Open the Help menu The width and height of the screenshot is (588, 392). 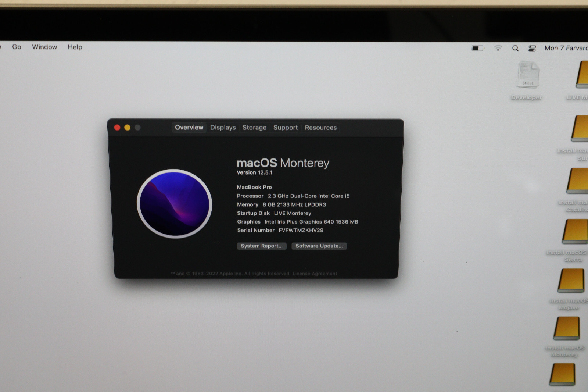point(75,47)
